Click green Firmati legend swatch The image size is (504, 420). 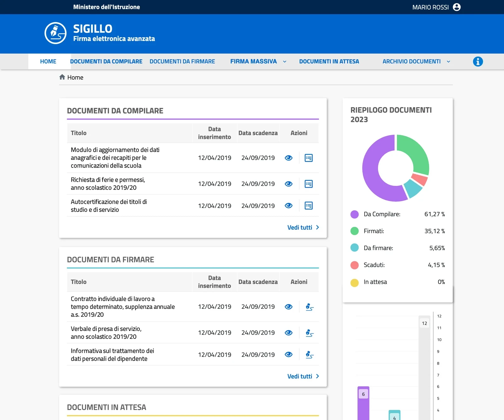(355, 231)
